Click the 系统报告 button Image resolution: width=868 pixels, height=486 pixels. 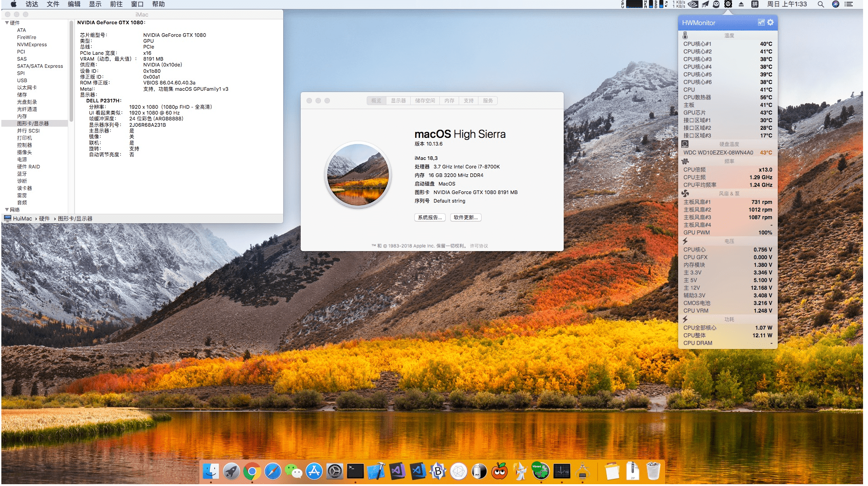point(430,217)
